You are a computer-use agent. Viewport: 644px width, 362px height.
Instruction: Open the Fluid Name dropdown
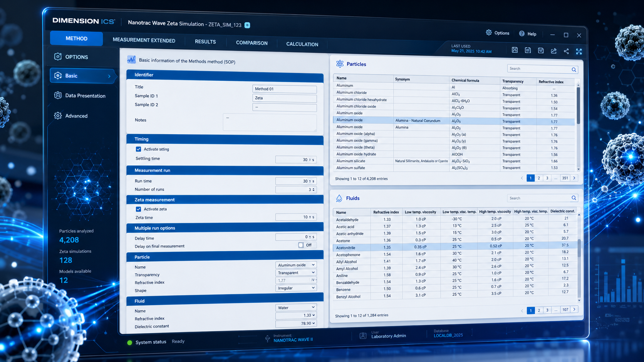[x=296, y=307]
